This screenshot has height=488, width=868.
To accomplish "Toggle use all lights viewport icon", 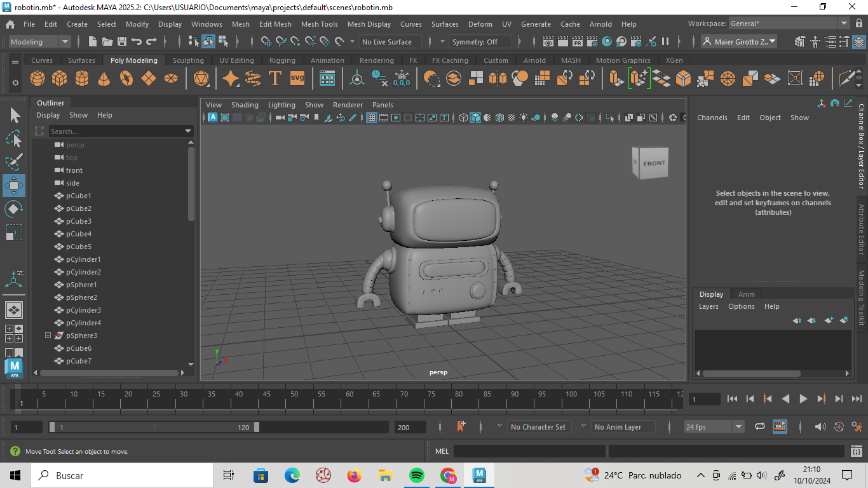I will 524,118.
